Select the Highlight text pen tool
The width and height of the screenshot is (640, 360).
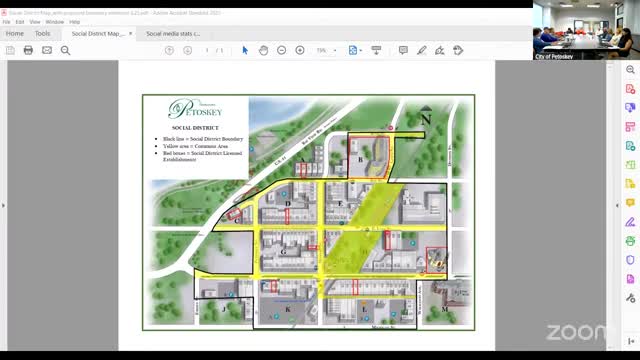pyautogui.click(x=422, y=50)
